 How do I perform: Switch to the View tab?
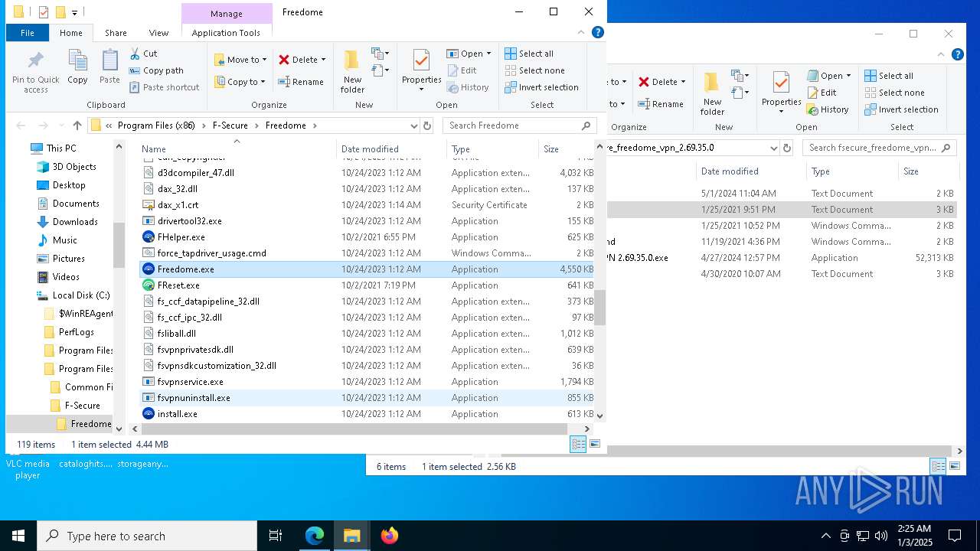[158, 33]
